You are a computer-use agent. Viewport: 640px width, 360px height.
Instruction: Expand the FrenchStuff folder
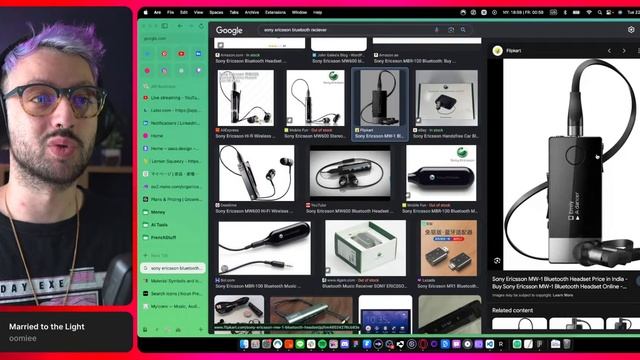[x=173, y=238]
